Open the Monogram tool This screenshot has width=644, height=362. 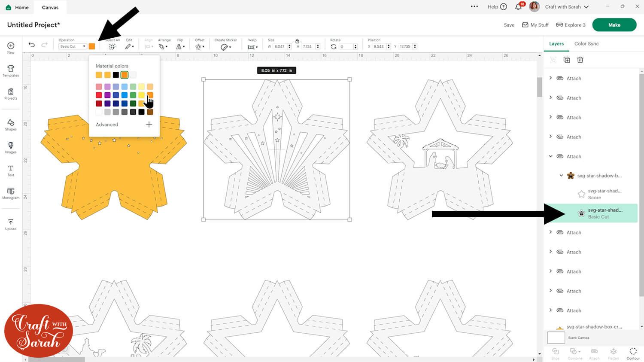pyautogui.click(x=11, y=191)
